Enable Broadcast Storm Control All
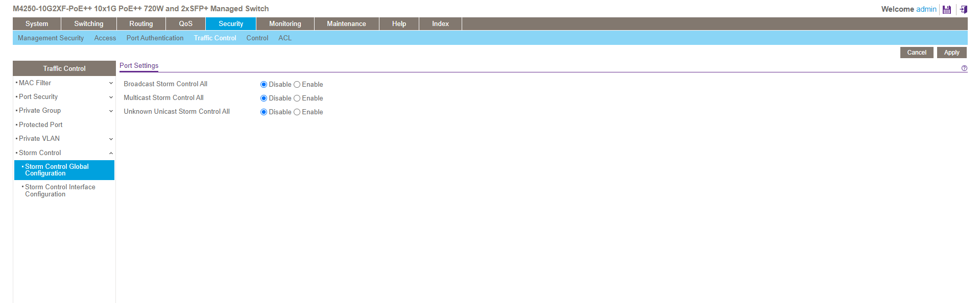Viewport: 980px width, 303px height. pos(297,85)
